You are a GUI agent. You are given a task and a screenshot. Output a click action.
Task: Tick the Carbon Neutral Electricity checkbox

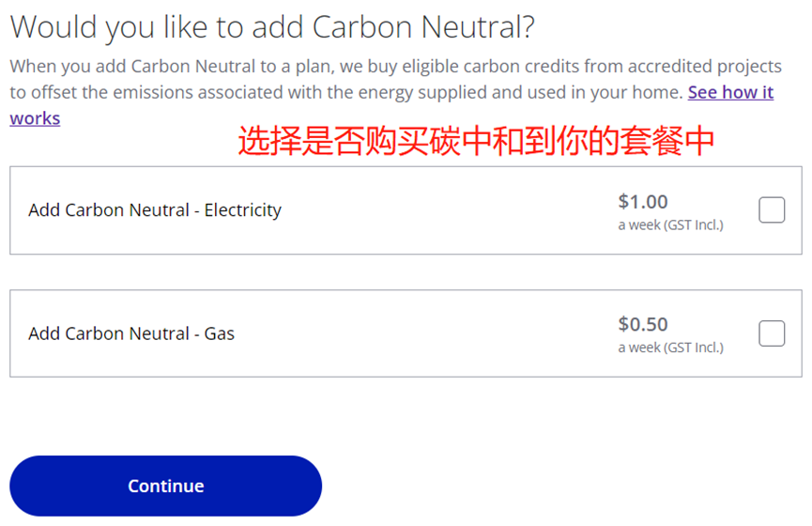(771, 209)
